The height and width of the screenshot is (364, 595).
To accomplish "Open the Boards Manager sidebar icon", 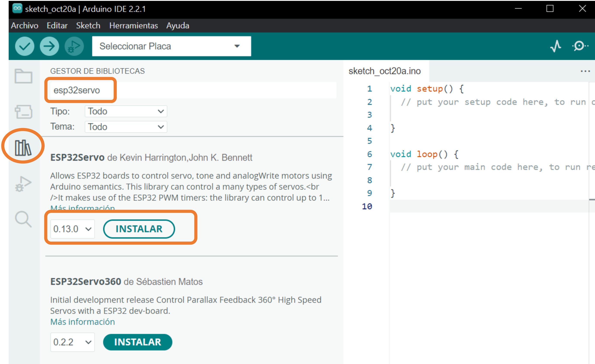I will tap(23, 112).
